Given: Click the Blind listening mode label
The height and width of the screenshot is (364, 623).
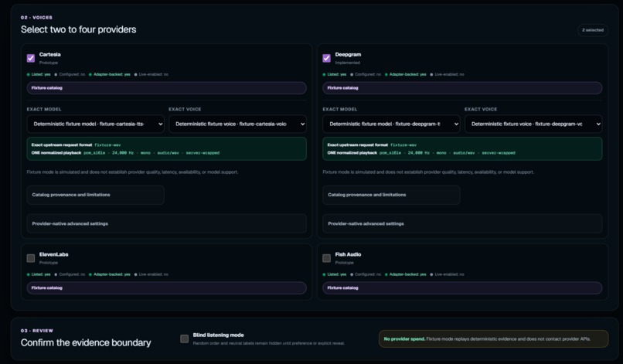Looking at the screenshot, I should 218,335.
